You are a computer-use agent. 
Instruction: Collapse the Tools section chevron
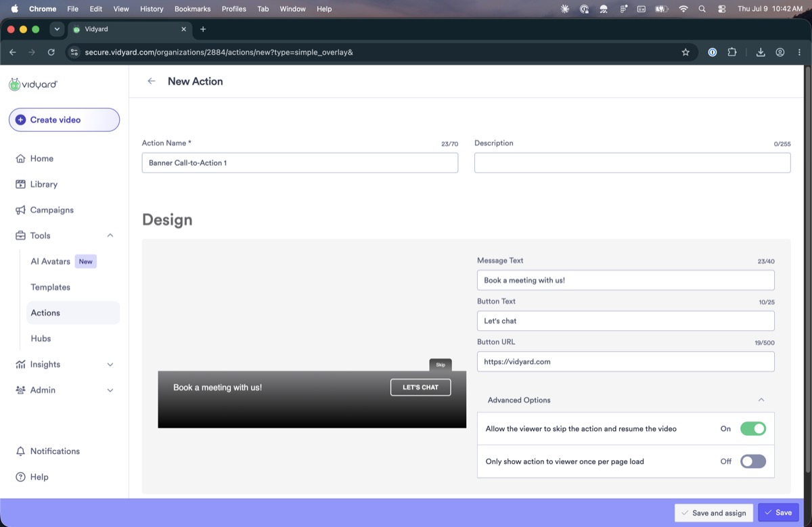pyautogui.click(x=110, y=235)
